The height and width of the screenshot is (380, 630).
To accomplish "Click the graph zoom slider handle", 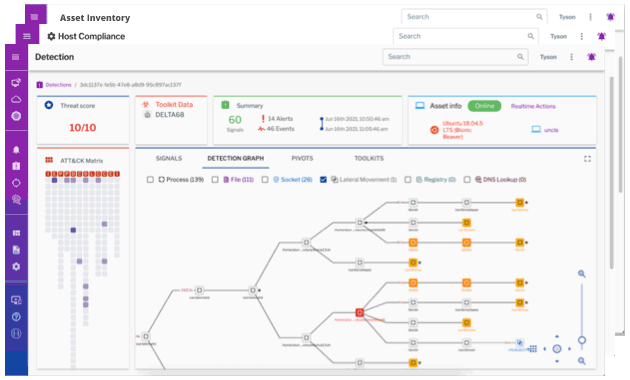I will 581,340.
